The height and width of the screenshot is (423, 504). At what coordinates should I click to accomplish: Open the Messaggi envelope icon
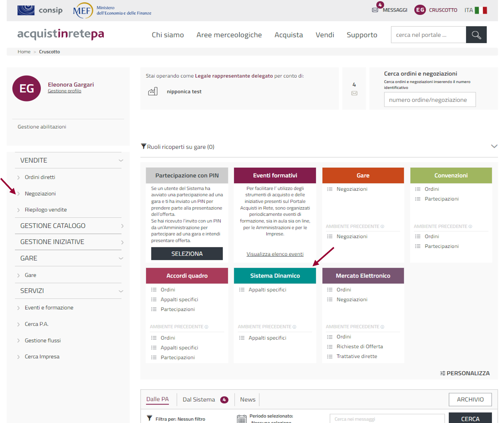pos(375,10)
